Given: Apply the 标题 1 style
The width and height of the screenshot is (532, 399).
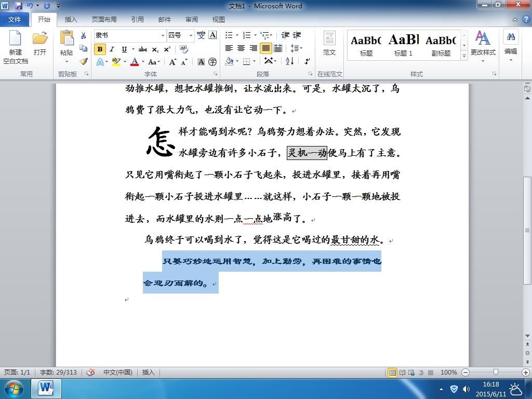Looking at the screenshot, I should coord(403,46).
